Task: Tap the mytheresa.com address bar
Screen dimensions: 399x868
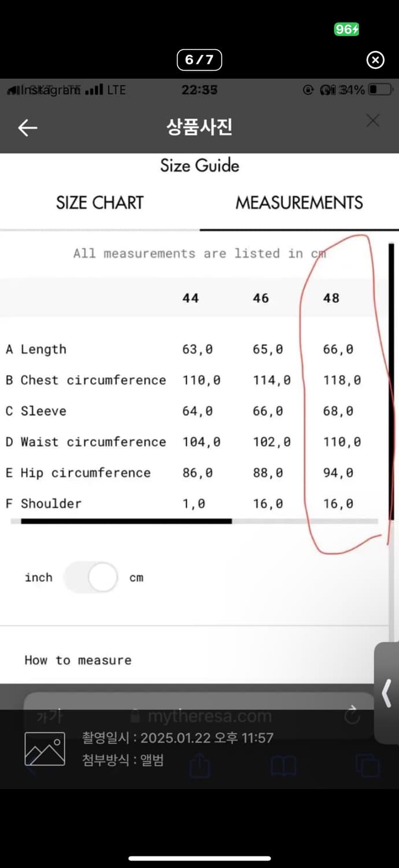Action: [209, 716]
